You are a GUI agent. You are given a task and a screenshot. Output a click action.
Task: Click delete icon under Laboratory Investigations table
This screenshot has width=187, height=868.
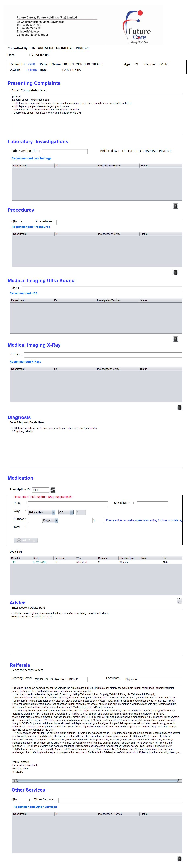(175, 206)
